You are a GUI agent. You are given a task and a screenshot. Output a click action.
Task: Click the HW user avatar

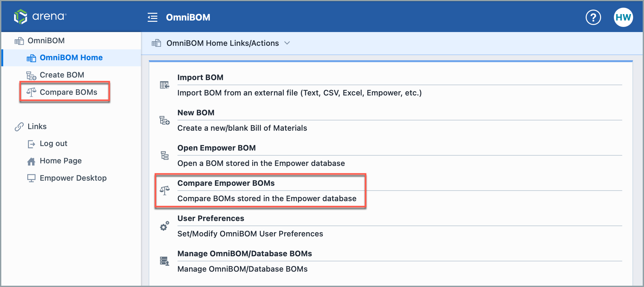[623, 17]
